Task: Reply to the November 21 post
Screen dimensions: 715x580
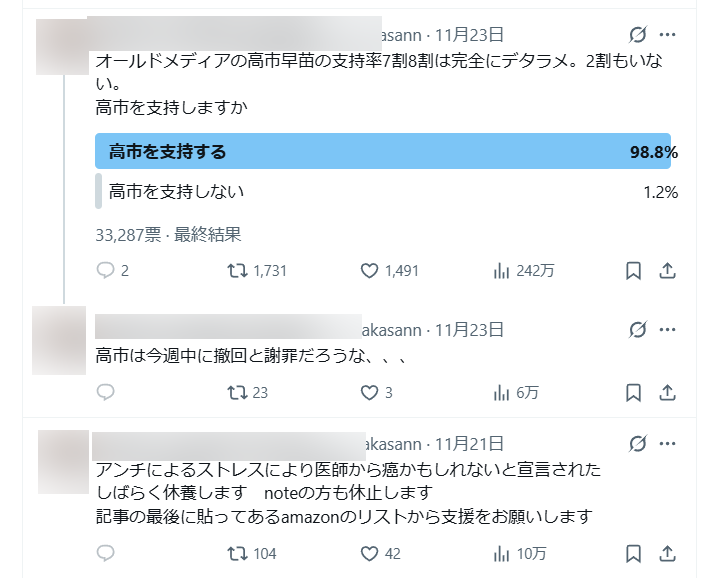Action: click(x=106, y=553)
